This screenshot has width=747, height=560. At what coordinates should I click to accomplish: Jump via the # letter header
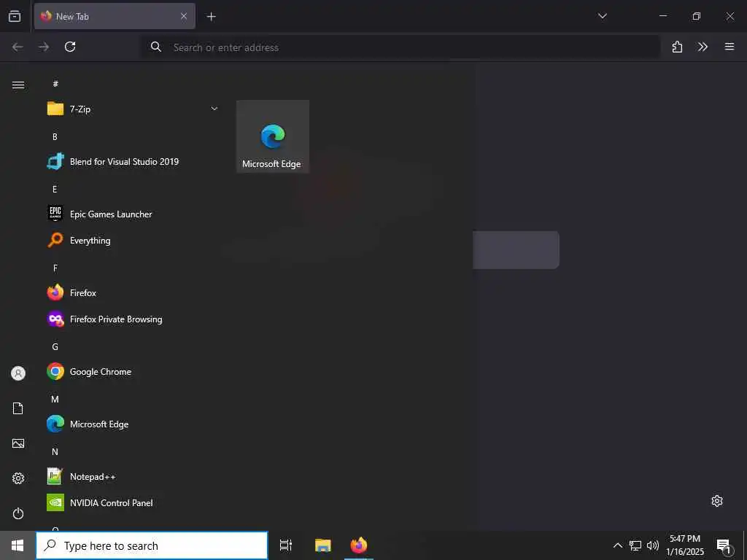click(x=55, y=84)
